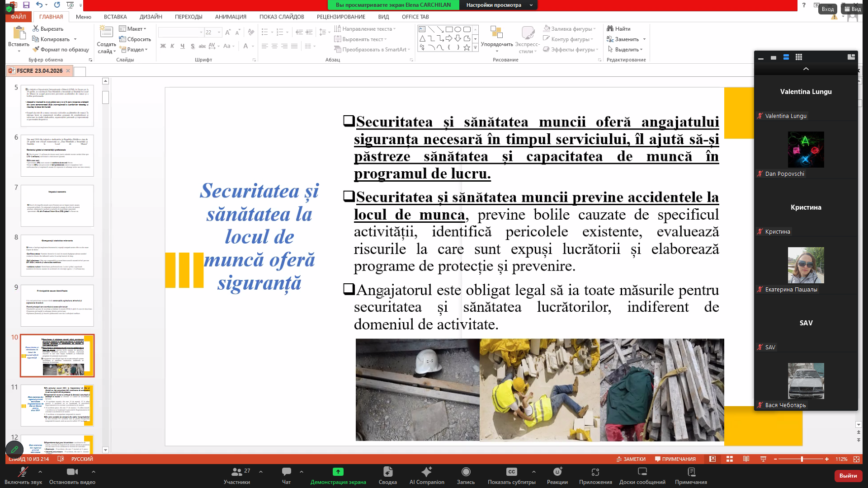Screen dimensions: 868x488
Task: Click the Share Screen green icon
Action: (x=338, y=472)
